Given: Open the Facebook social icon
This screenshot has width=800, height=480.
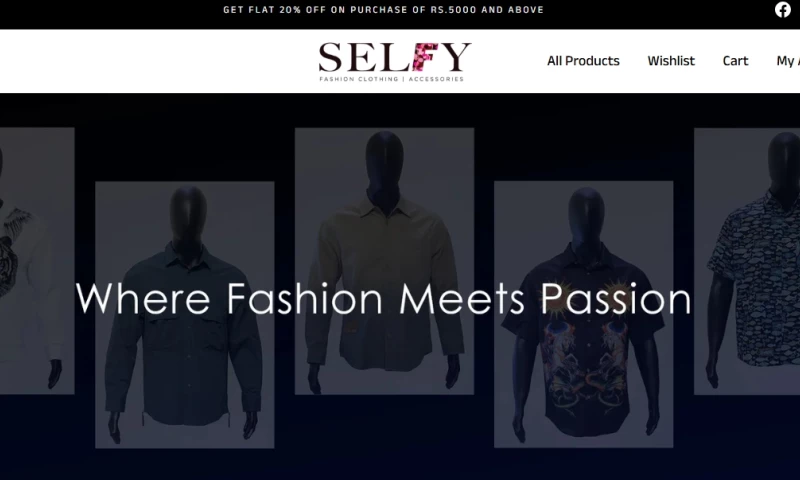Looking at the screenshot, I should pos(783,10).
